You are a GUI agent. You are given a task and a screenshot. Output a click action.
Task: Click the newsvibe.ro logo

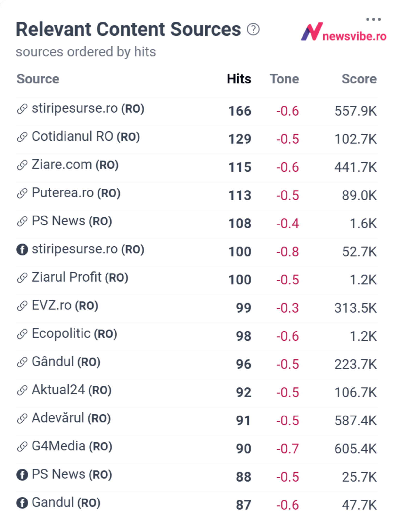click(343, 32)
